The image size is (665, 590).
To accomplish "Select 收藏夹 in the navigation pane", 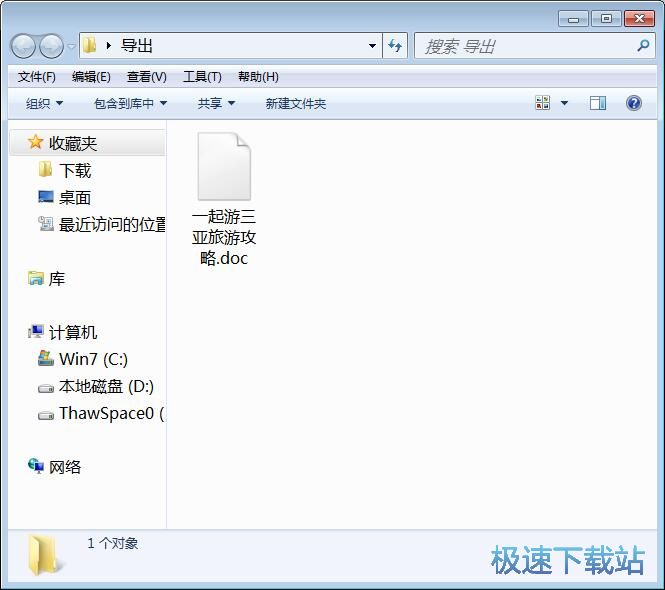I will [x=87, y=143].
